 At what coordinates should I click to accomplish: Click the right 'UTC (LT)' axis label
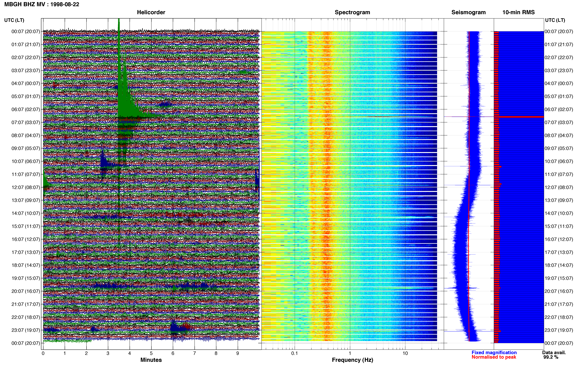555,20
